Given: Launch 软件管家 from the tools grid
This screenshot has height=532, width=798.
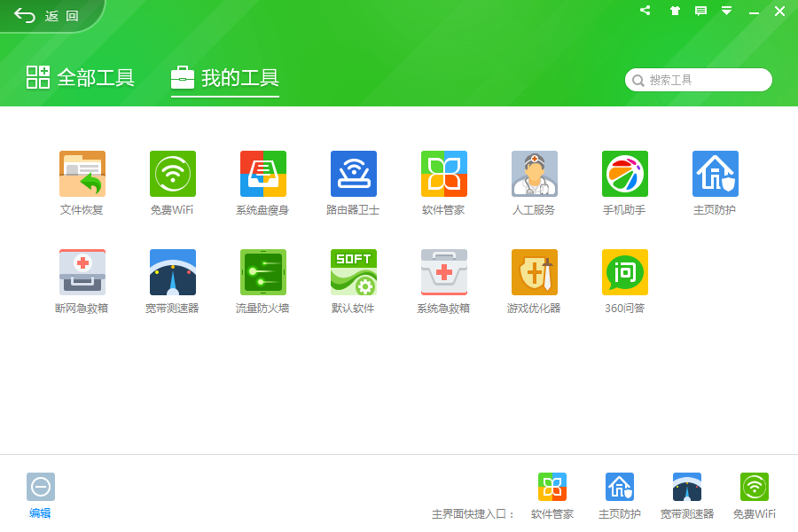Looking at the screenshot, I should (444, 174).
